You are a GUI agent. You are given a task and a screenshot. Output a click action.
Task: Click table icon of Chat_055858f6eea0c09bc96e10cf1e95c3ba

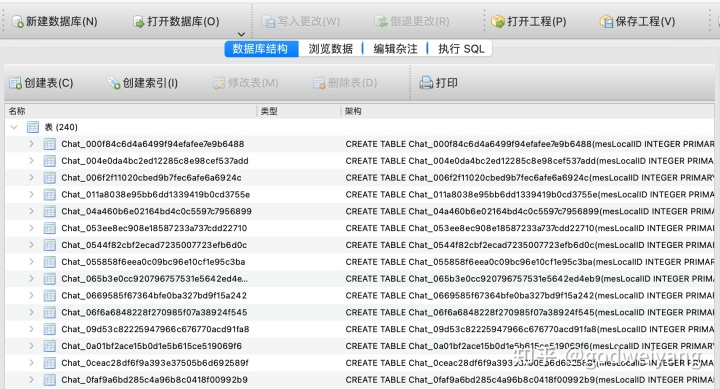coord(50,262)
